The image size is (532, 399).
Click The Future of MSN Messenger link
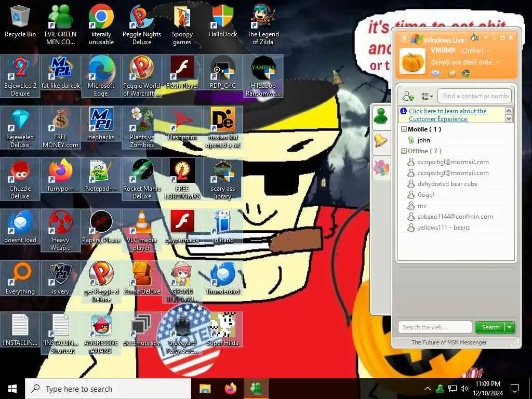coord(449,342)
